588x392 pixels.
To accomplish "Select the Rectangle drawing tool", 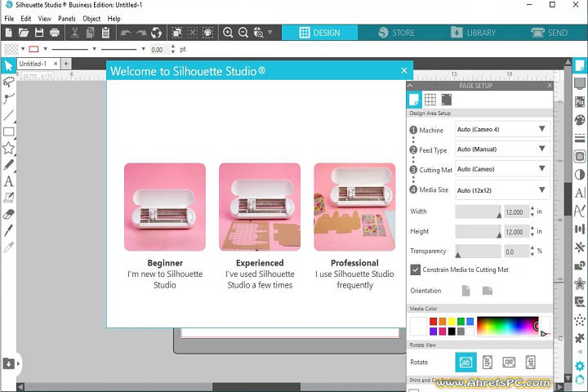I will pyautogui.click(x=8, y=131).
